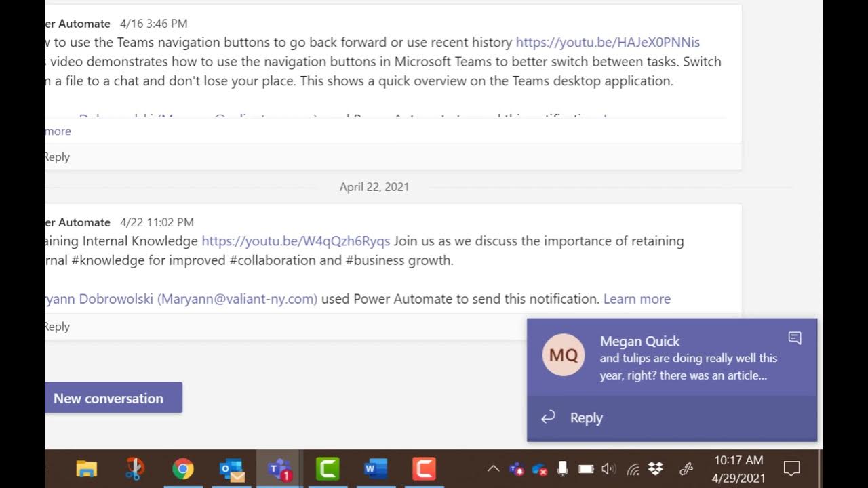This screenshot has height=488, width=868.
Task: Open the Snipping tool taskbar icon
Action: tap(134, 468)
